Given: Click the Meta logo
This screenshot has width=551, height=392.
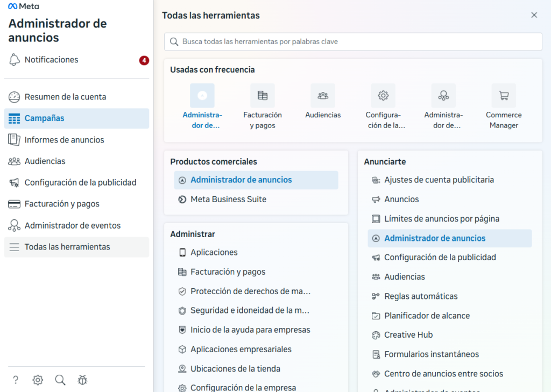Looking at the screenshot, I should click(x=24, y=6).
